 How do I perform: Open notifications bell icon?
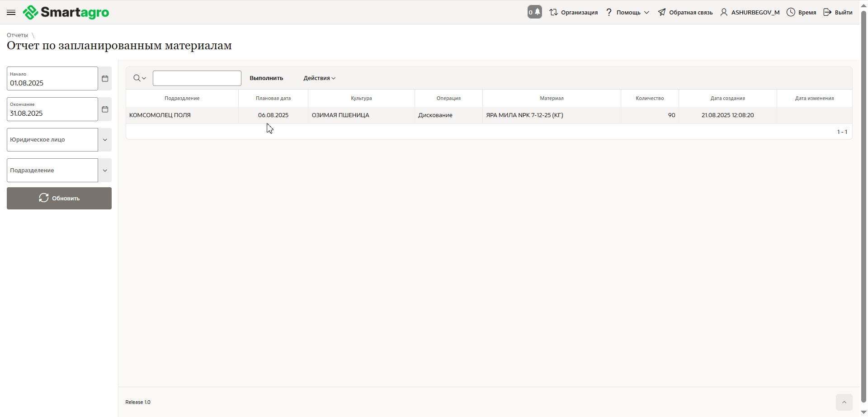click(x=535, y=12)
